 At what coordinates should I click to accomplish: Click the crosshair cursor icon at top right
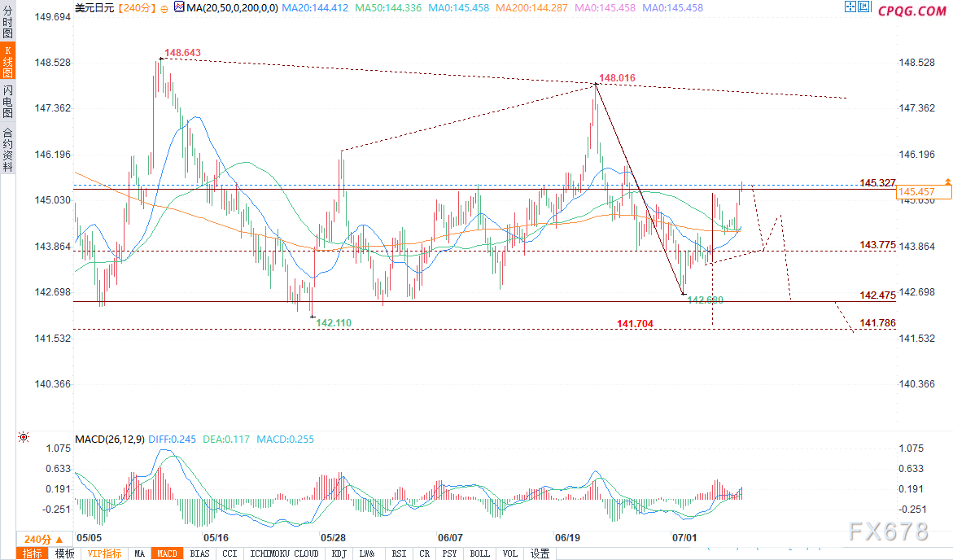850,8
